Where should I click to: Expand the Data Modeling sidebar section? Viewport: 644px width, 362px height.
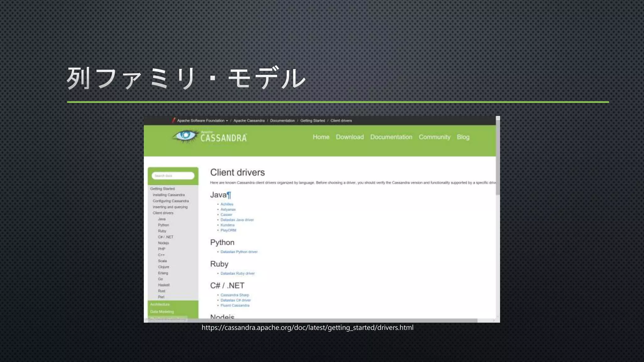(x=162, y=312)
